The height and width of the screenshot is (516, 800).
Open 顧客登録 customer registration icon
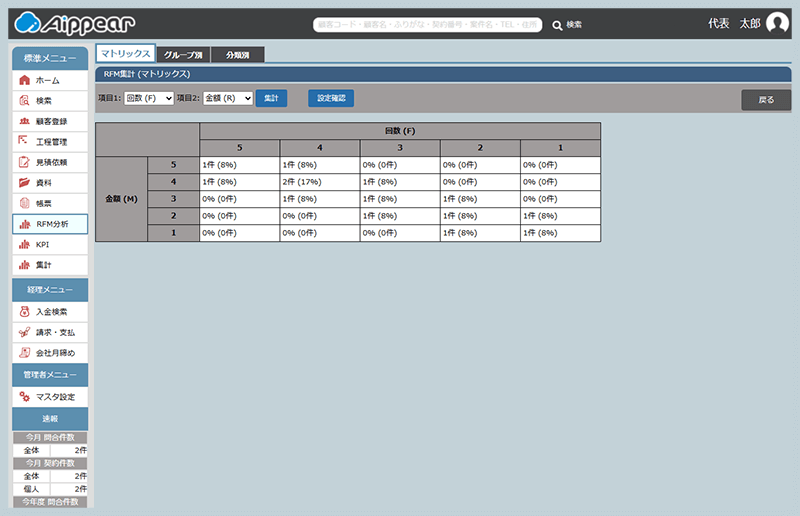[x=25, y=121]
